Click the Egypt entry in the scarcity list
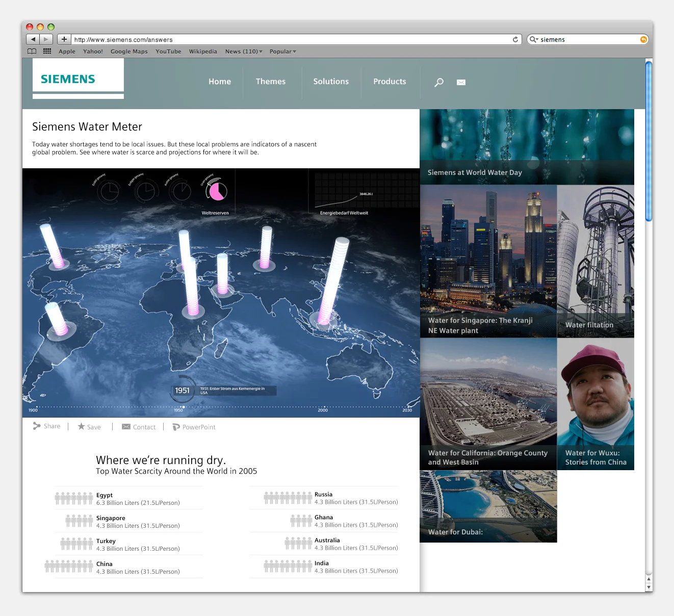The height and width of the screenshot is (616, 674). tap(129, 499)
